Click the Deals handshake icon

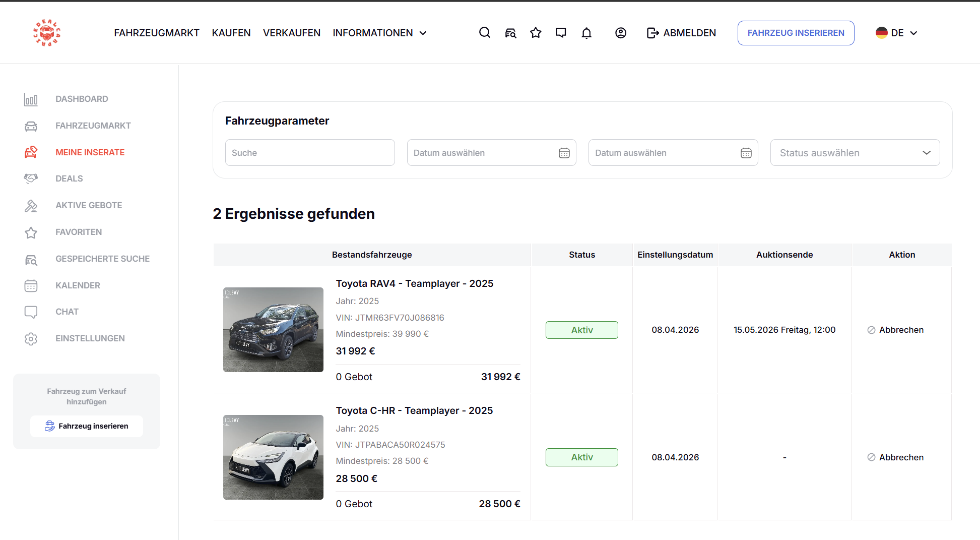[31, 178]
